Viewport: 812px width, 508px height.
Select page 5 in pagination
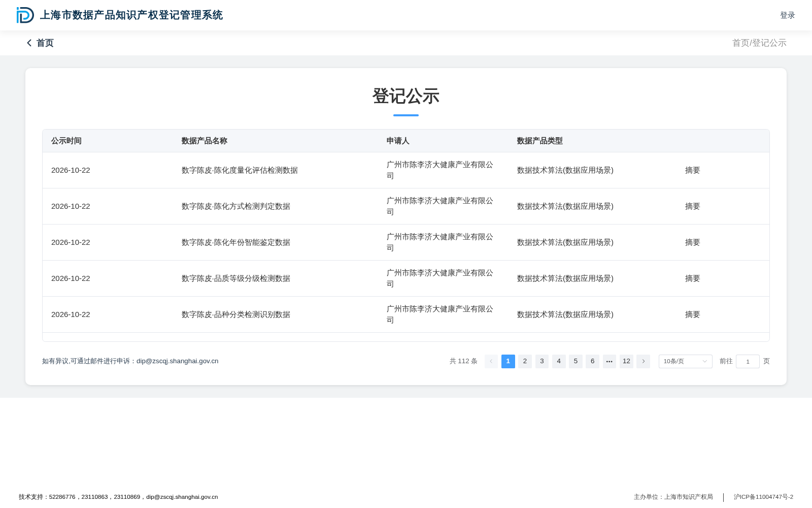576,361
